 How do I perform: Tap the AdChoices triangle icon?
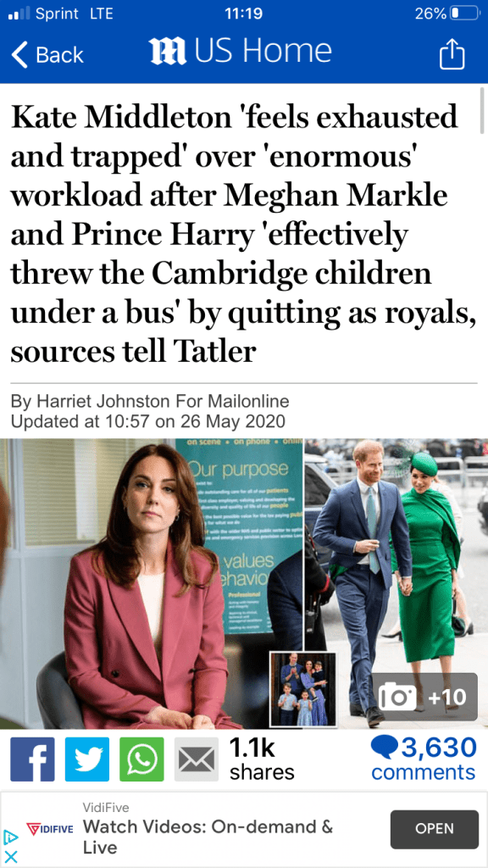point(10,837)
